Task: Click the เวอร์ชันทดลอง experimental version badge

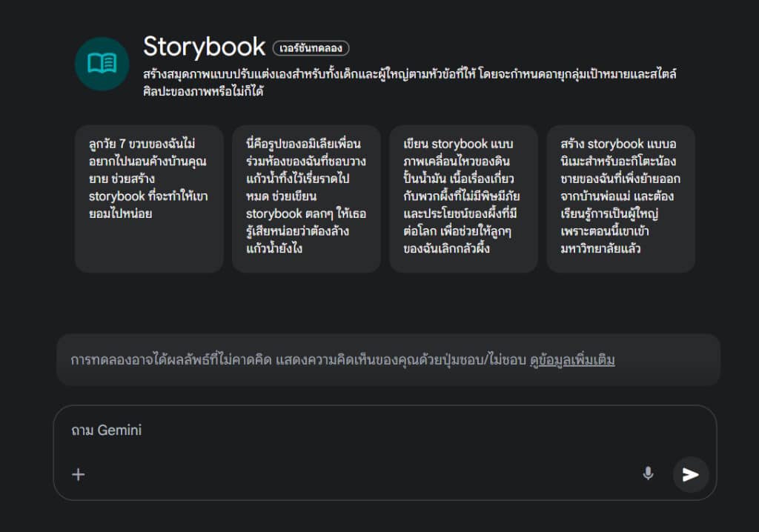Action: pyautogui.click(x=314, y=47)
